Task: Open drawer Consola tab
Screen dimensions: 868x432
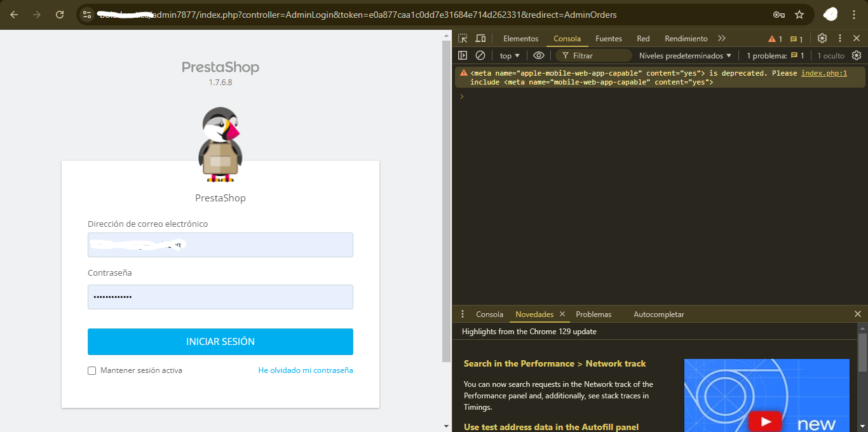Action: click(489, 314)
